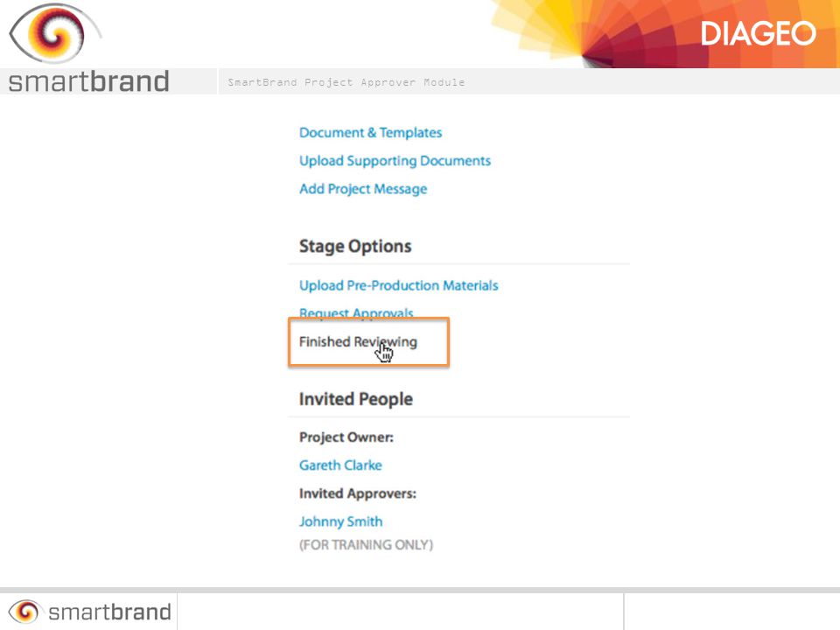
Task: Choose the Request Approvals link
Action: pos(356,313)
